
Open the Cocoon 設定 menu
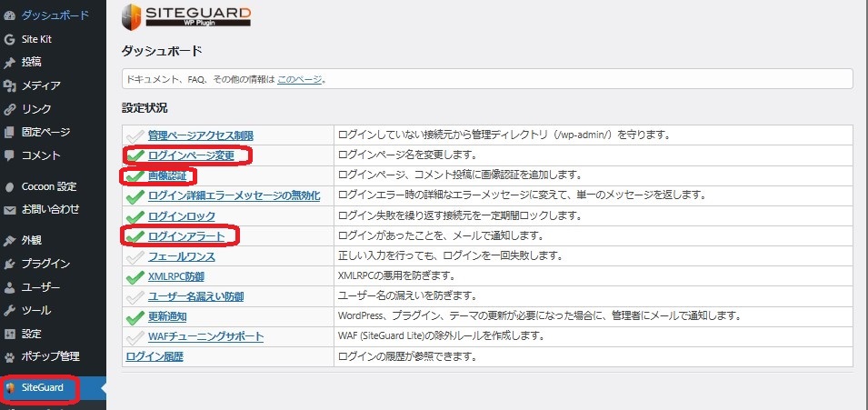pyautogui.click(x=49, y=186)
